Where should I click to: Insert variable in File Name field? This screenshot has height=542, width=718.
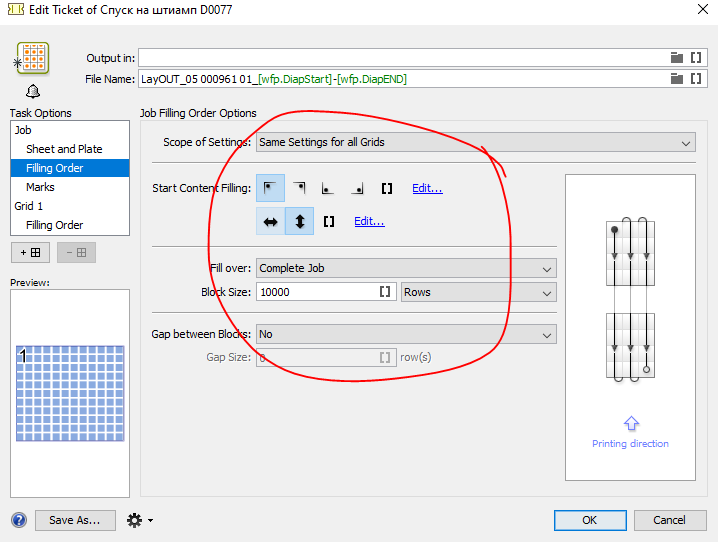[x=696, y=79]
